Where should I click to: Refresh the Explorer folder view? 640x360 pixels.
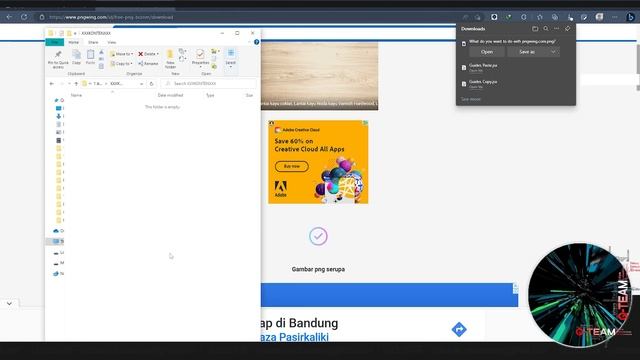tap(151, 84)
